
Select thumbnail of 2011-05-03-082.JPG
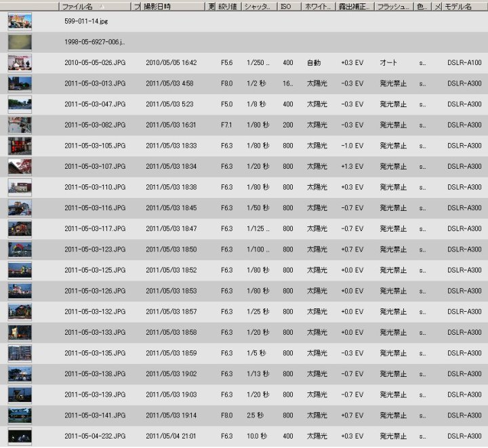point(20,125)
